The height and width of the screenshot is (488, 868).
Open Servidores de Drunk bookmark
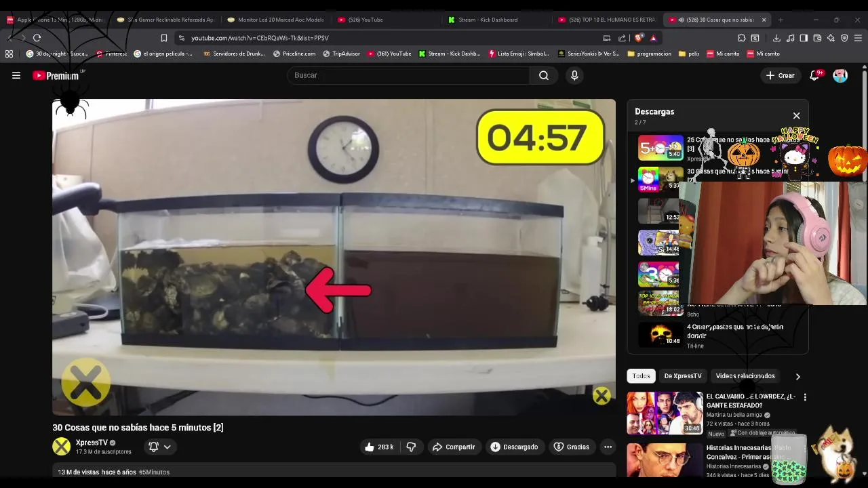pyautogui.click(x=234, y=54)
